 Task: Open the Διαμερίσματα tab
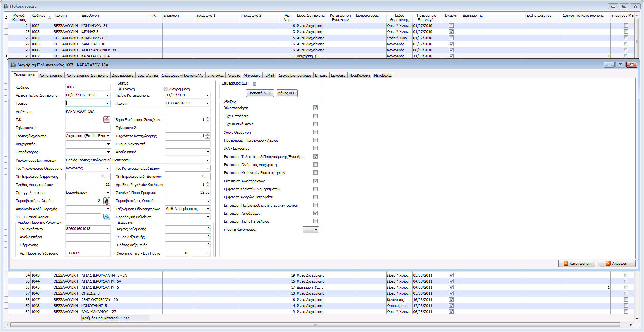click(x=123, y=75)
